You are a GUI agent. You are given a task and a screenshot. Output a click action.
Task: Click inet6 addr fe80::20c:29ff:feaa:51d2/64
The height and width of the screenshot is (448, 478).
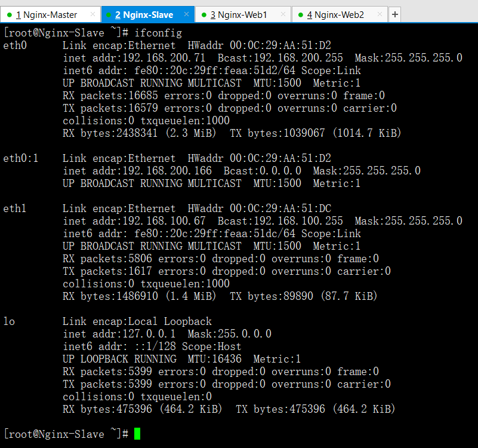tap(179, 70)
